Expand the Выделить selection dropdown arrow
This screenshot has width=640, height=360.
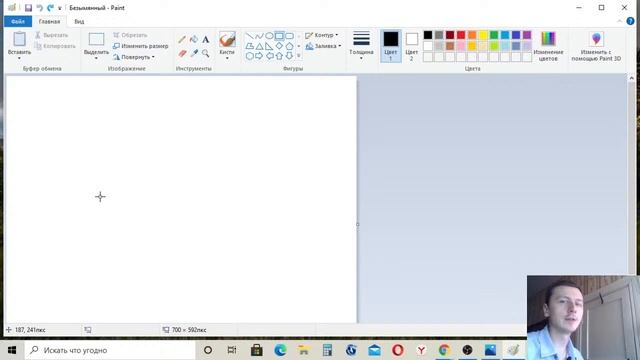(x=96, y=58)
